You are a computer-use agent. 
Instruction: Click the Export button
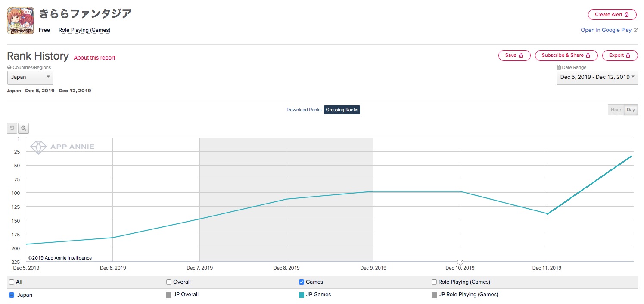click(x=620, y=56)
